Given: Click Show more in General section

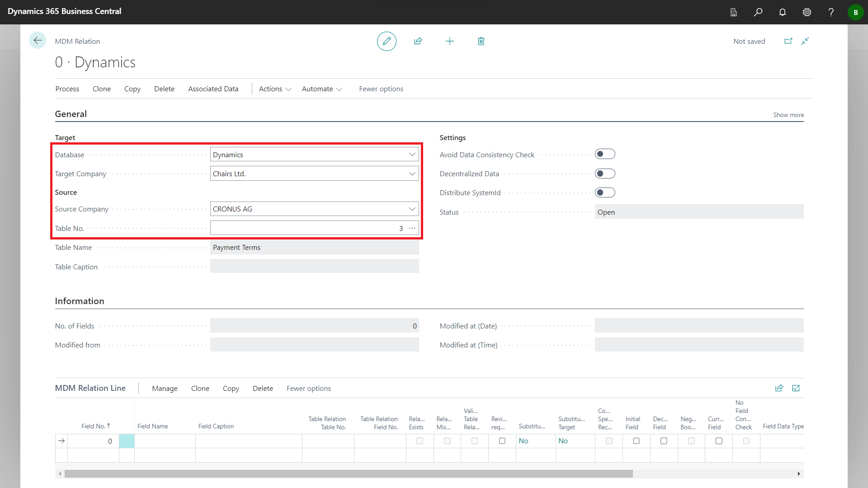Looking at the screenshot, I should (788, 115).
